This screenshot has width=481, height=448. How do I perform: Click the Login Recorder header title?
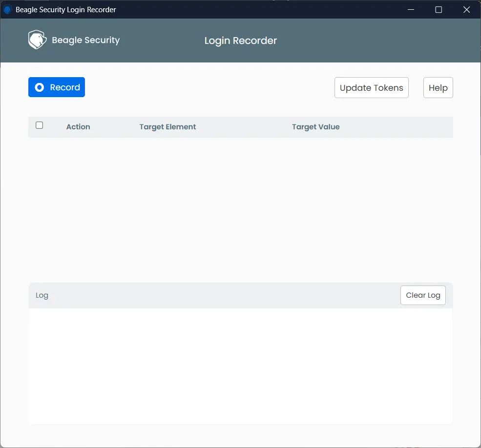click(x=241, y=41)
